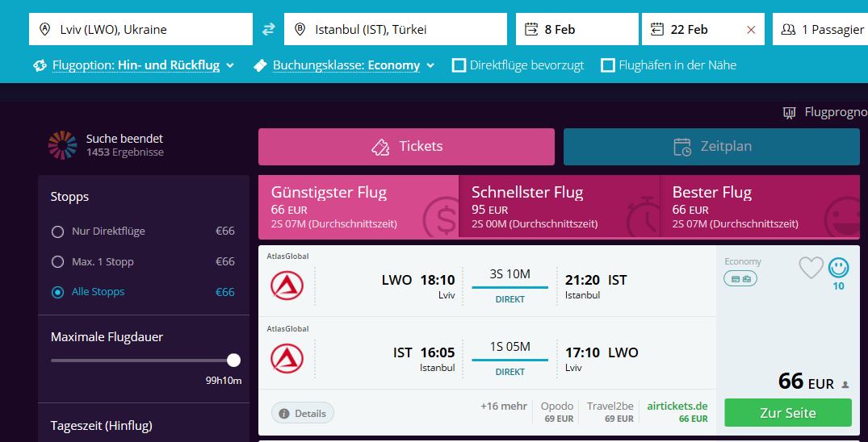
Task: Add flight to favorites with heart icon
Action: coord(811,268)
